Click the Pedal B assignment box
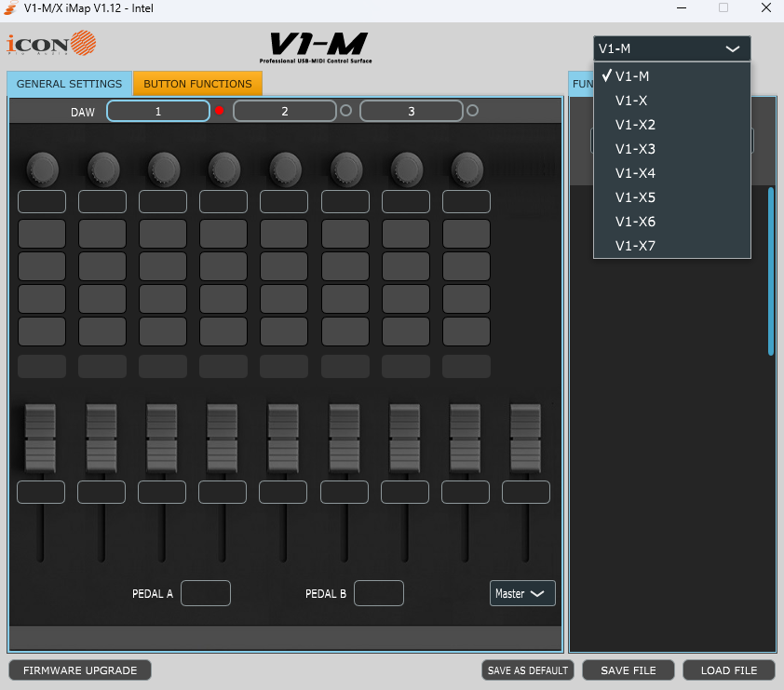This screenshot has width=784, height=690. click(379, 593)
